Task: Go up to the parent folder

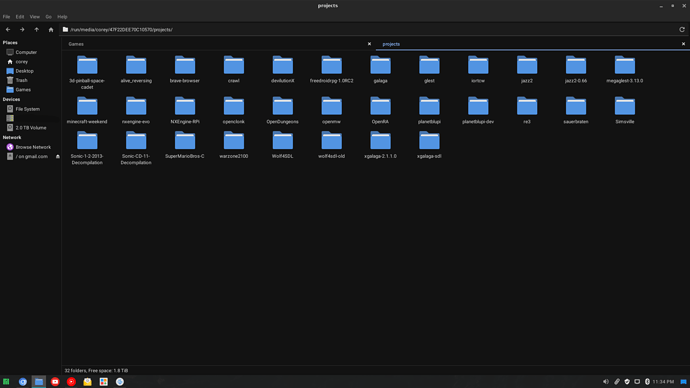Action: coord(37,29)
